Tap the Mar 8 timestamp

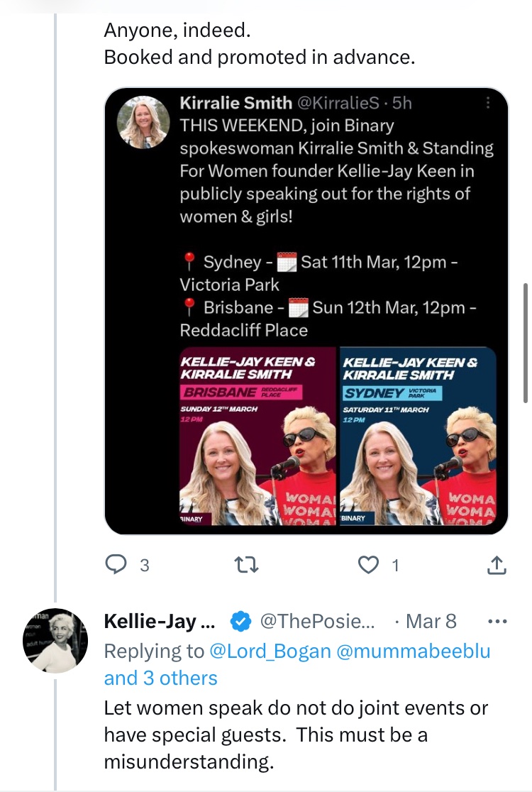[x=431, y=621]
